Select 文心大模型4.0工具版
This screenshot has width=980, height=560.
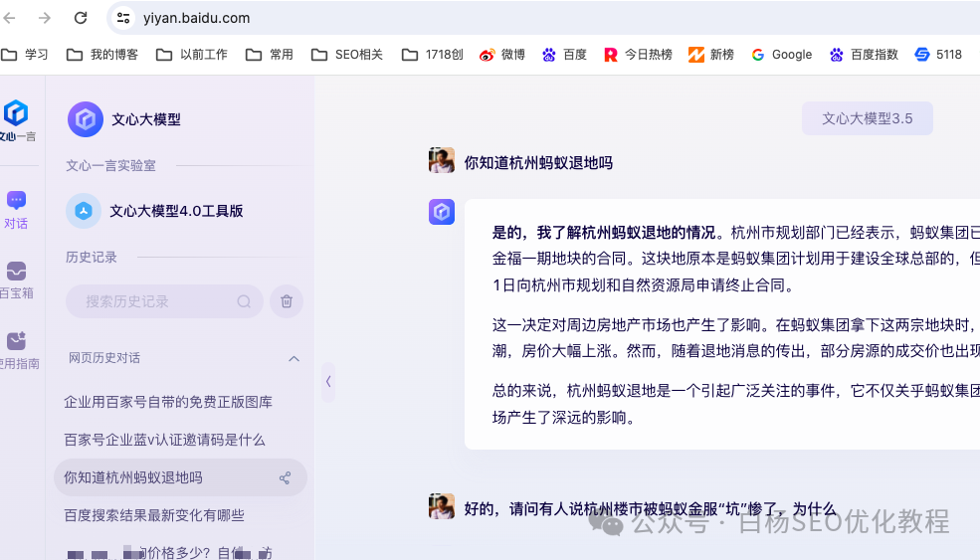[154, 211]
